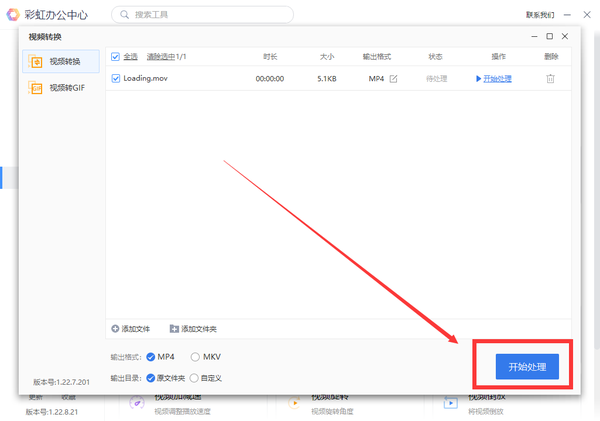
Task: Choose 自定义 output directory option
Action: click(x=194, y=378)
